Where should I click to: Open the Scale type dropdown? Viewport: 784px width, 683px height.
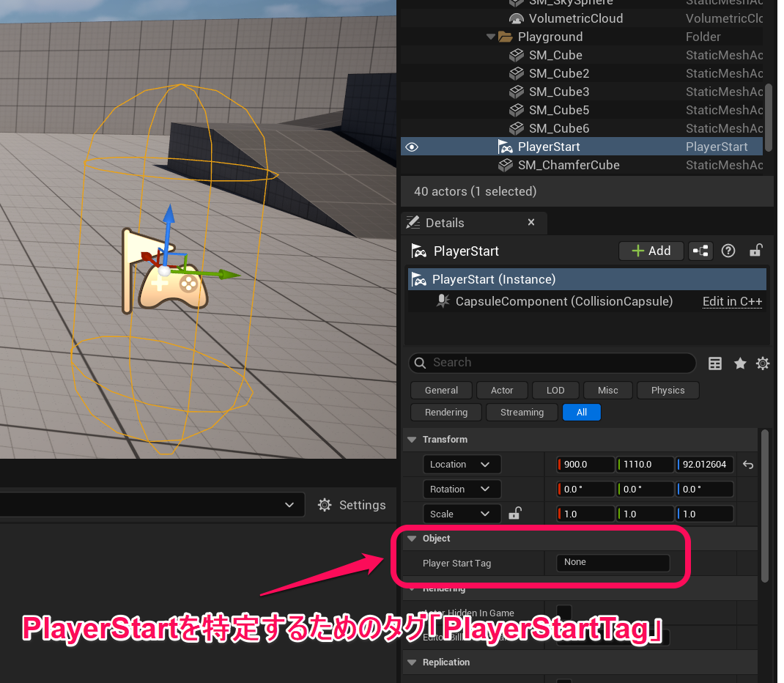click(x=462, y=514)
